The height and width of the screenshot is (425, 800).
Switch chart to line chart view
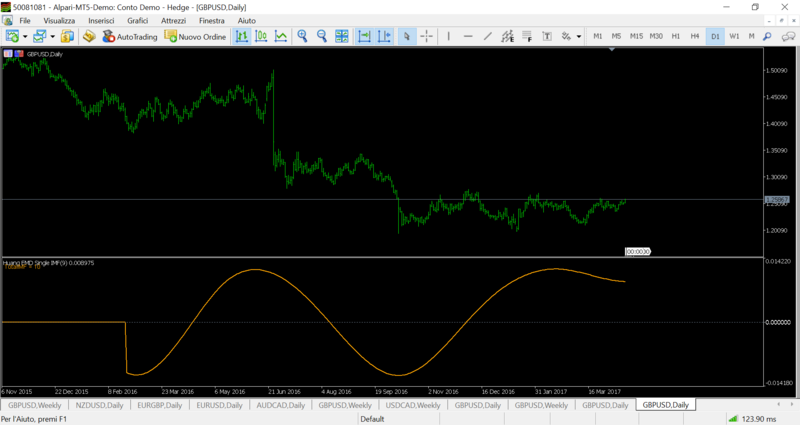click(281, 36)
